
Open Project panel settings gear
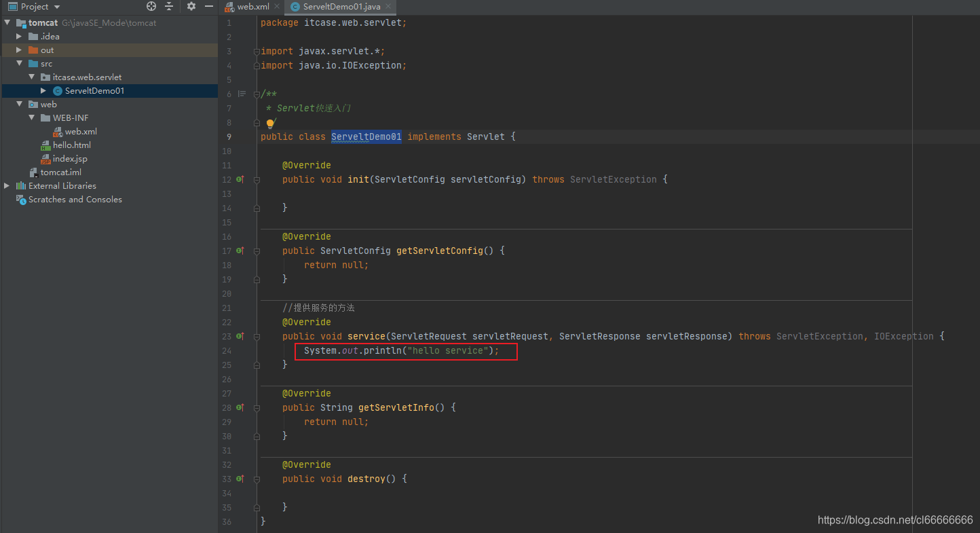click(191, 6)
